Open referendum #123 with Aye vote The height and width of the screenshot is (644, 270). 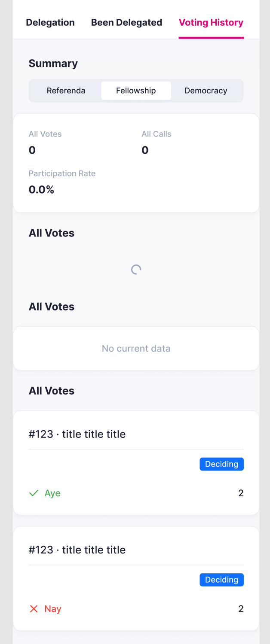point(77,434)
